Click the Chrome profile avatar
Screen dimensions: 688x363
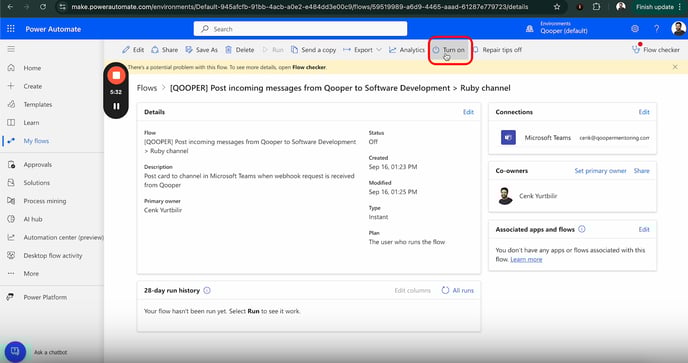click(x=620, y=7)
